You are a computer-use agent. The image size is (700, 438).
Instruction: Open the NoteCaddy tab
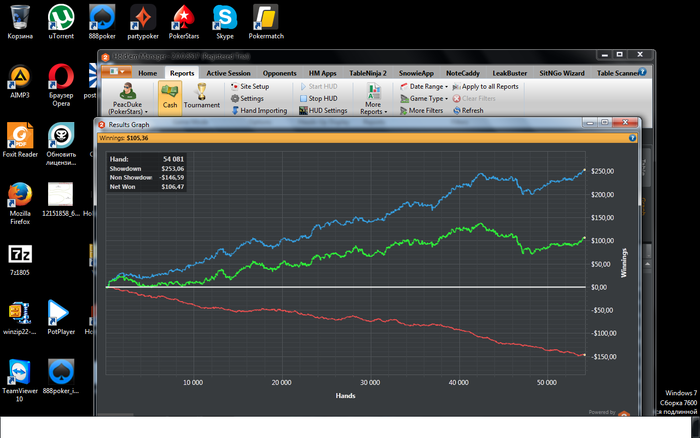462,73
